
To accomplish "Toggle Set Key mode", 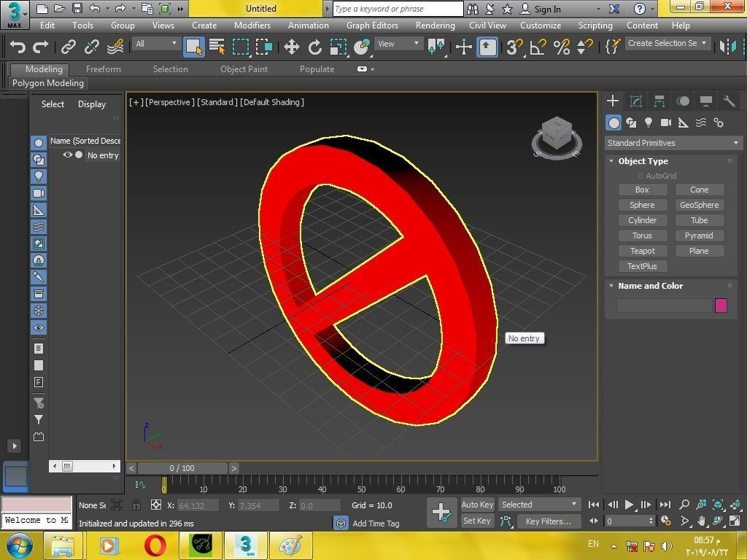I will (x=477, y=521).
